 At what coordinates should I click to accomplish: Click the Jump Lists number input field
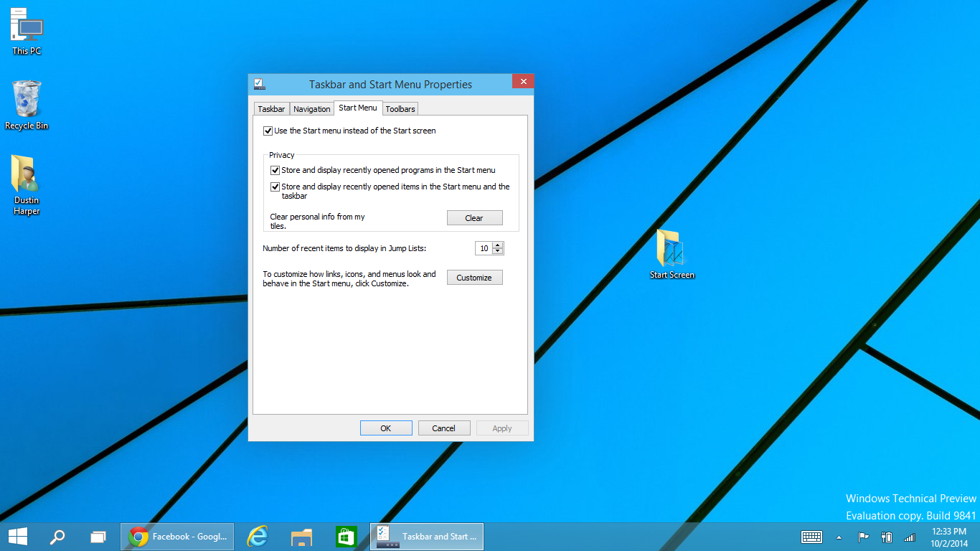(484, 248)
